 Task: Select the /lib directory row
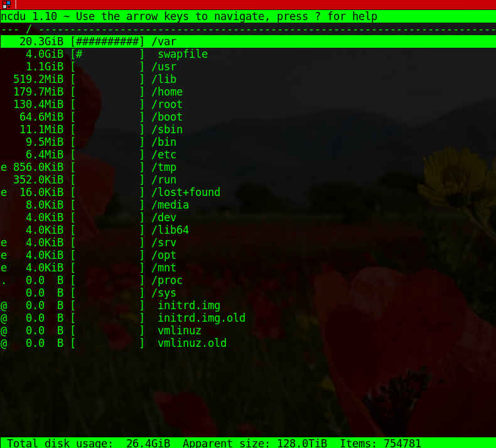pos(248,79)
